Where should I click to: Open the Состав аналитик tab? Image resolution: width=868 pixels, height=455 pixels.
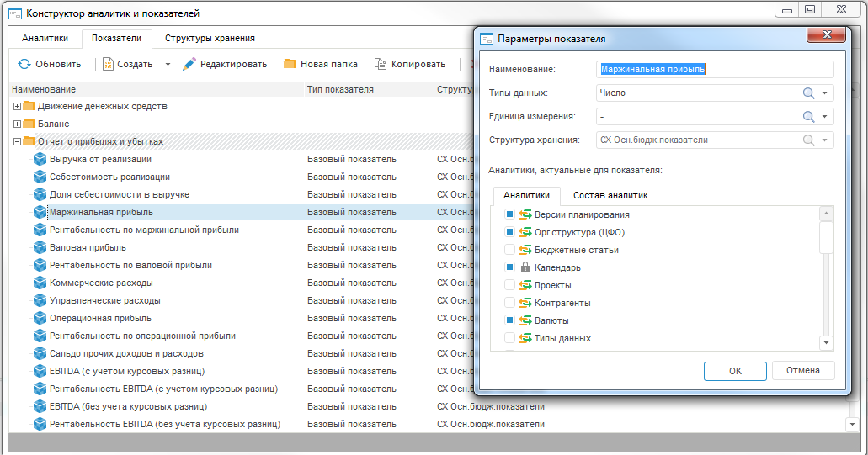(610, 195)
